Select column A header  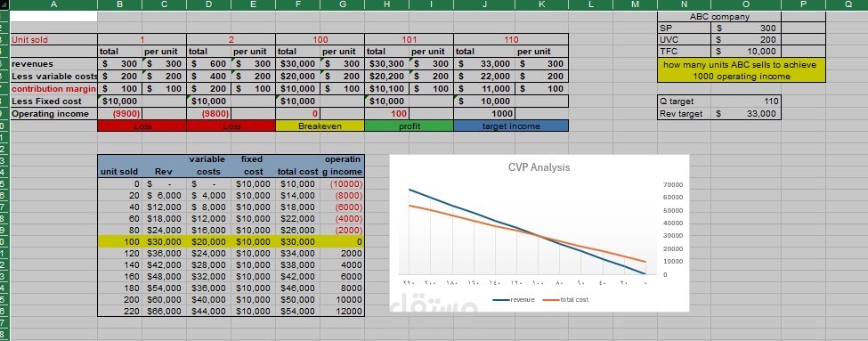[53, 4]
